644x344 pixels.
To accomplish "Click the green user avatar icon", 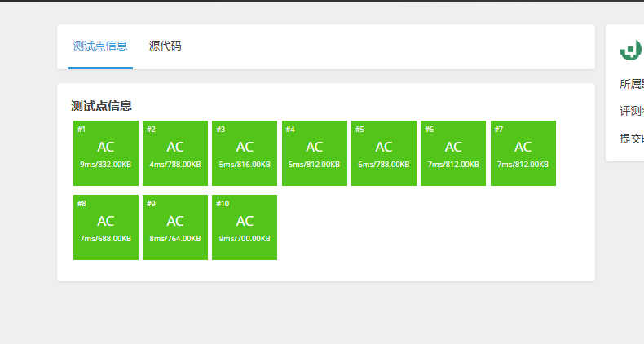I will click(x=631, y=50).
